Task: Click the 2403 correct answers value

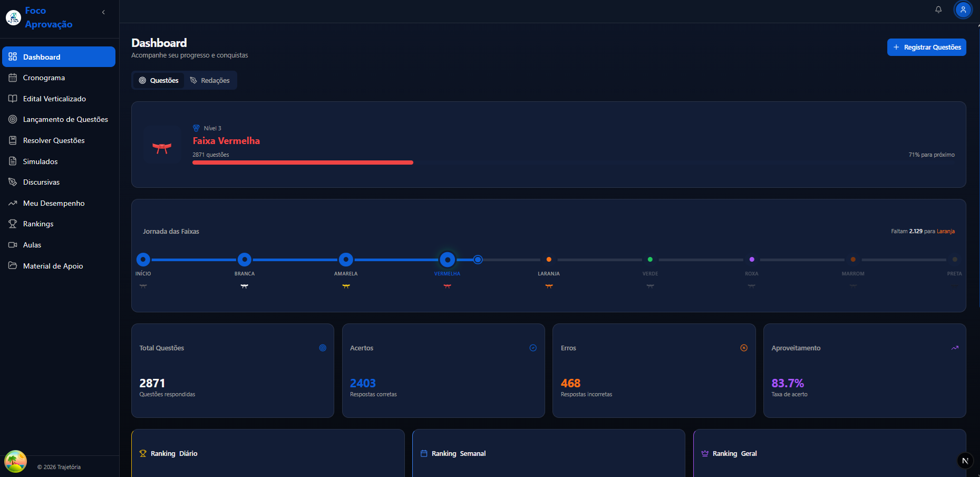Action: click(363, 383)
